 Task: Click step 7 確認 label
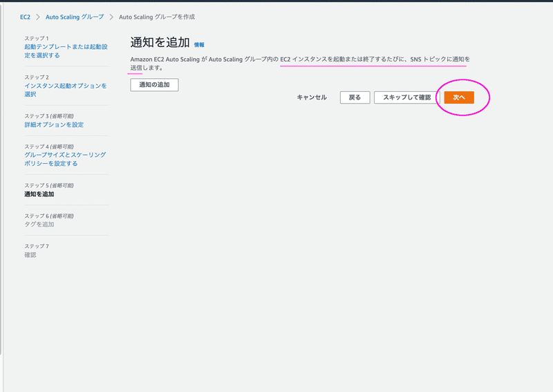click(30, 254)
